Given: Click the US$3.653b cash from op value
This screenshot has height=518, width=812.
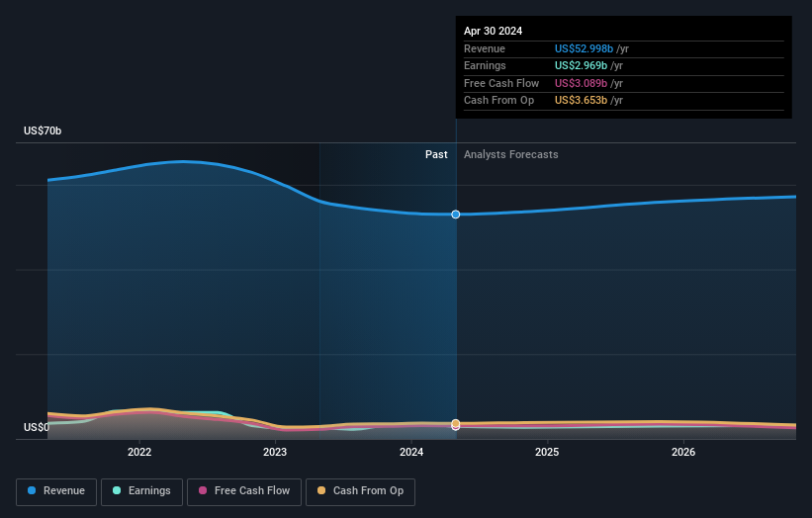Looking at the screenshot, I should [581, 101].
